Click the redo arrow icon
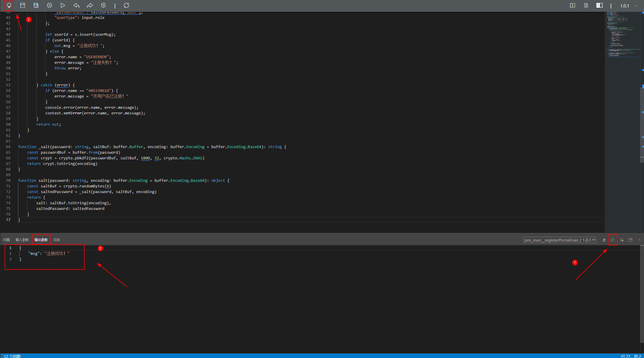This screenshot has width=644, height=358. pos(90,5)
